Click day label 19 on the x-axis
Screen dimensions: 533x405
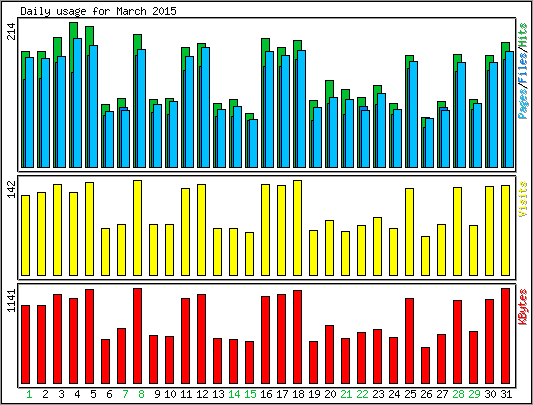(314, 394)
